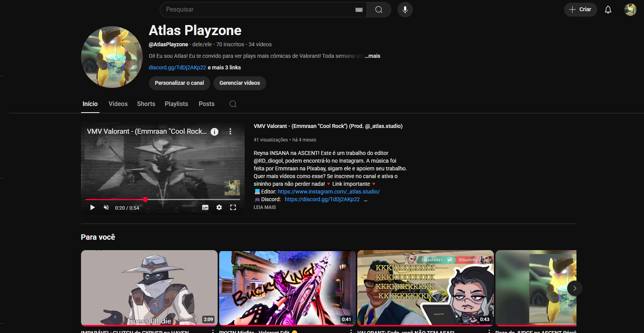Click the channel watermark in the player

click(x=232, y=188)
